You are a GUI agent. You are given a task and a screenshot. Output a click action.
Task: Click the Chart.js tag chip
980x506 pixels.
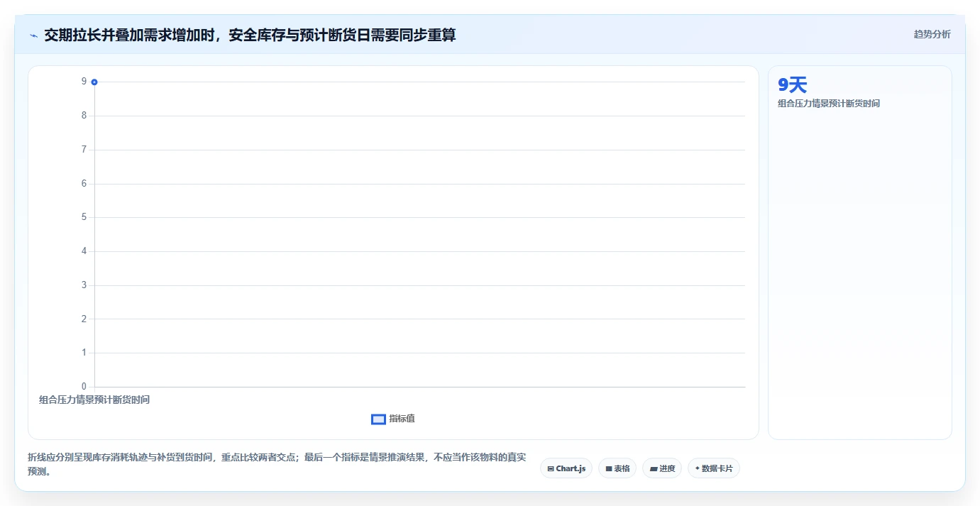(566, 468)
